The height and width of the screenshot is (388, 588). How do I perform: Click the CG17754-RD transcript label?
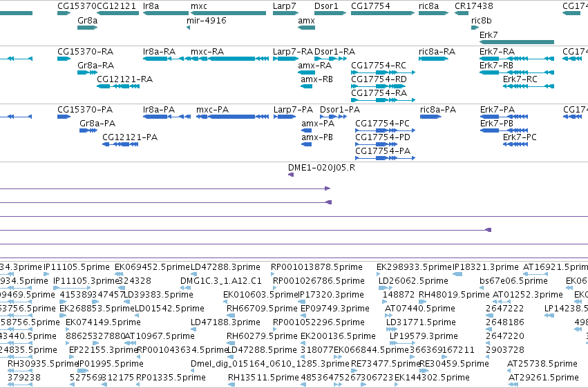(379, 79)
